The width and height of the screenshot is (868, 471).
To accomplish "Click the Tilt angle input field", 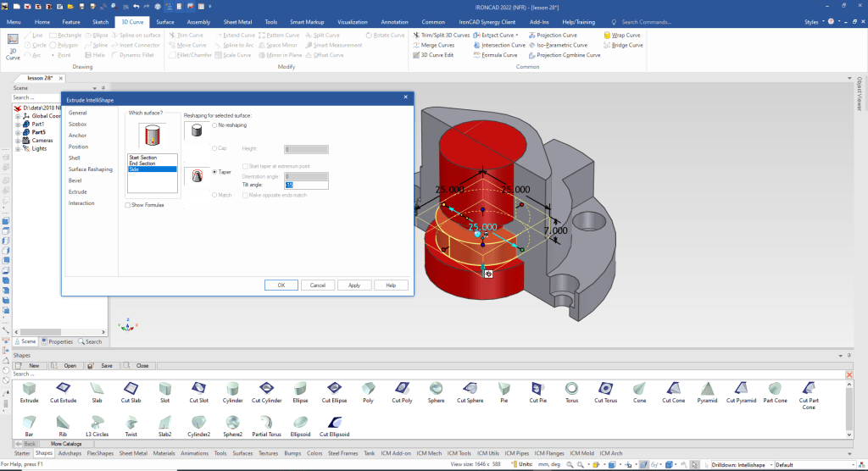I will tap(306, 185).
